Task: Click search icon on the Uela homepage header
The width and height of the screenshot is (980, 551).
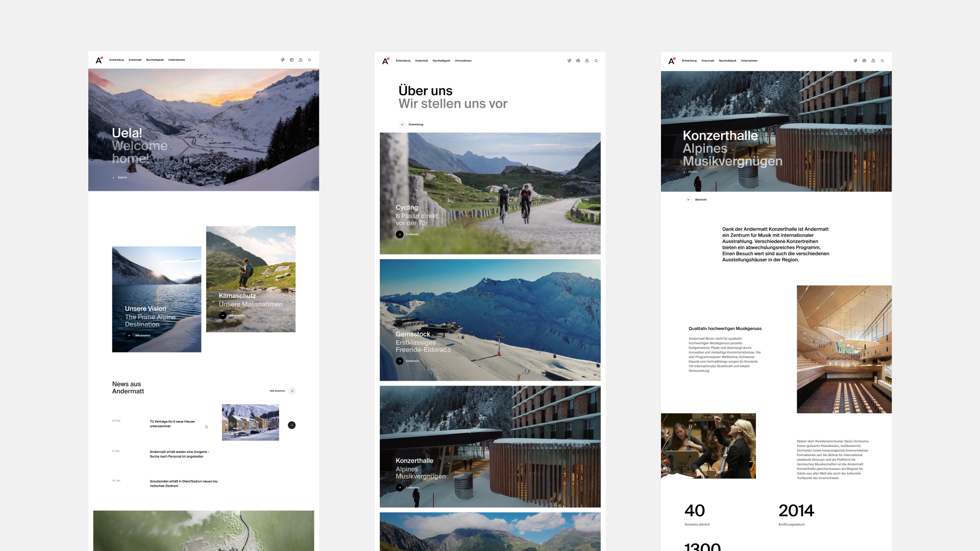Action: 309,60
